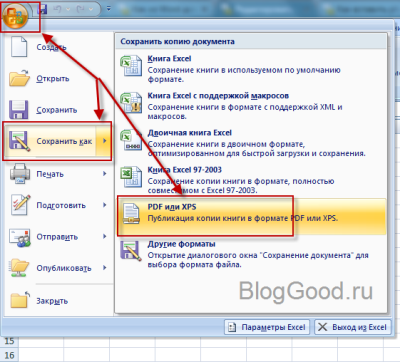Click the Сохранить копию документа header text
The width and height of the screenshot is (400, 362).
click(x=177, y=42)
